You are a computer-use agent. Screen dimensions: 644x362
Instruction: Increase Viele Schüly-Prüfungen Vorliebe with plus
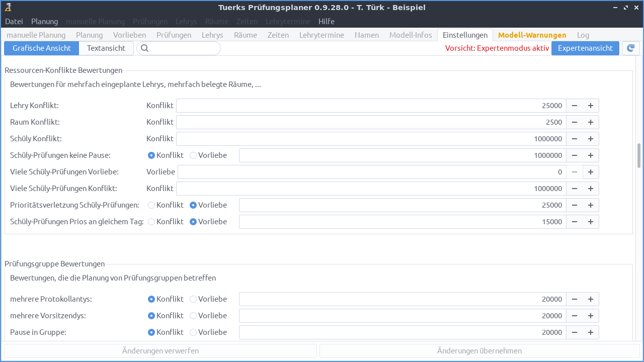tap(591, 171)
